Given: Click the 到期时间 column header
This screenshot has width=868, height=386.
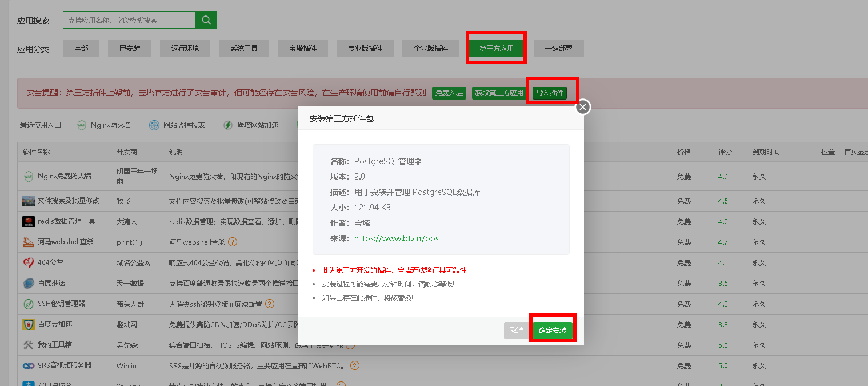Looking at the screenshot, I should pyautogui.click(x=766, y=152).
